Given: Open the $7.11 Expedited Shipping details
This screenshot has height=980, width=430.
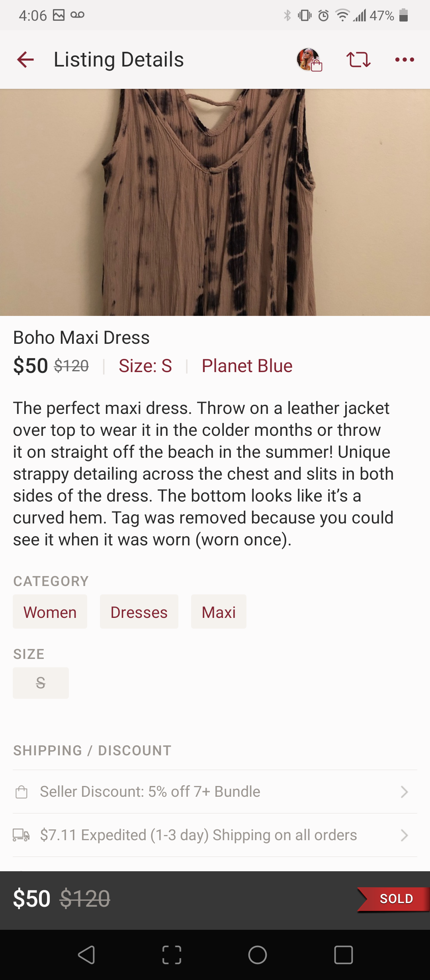Looking at the screenshot, I should (198, 835).
